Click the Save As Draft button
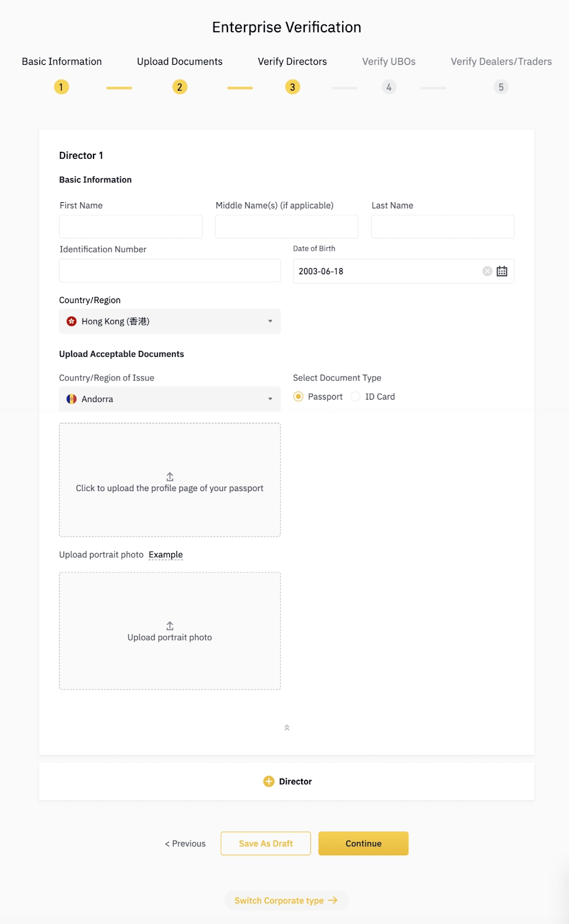The image size is (569, 924). [265, 844]
